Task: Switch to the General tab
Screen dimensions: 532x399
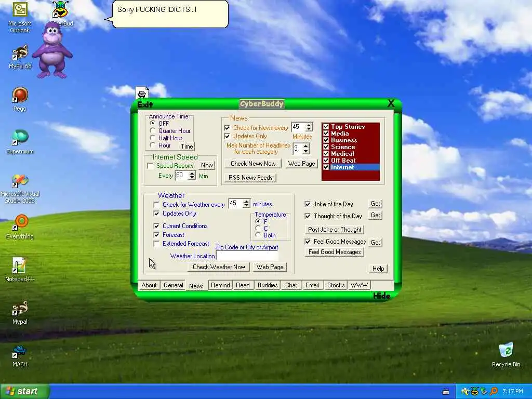Action: [x=173, y=285]
